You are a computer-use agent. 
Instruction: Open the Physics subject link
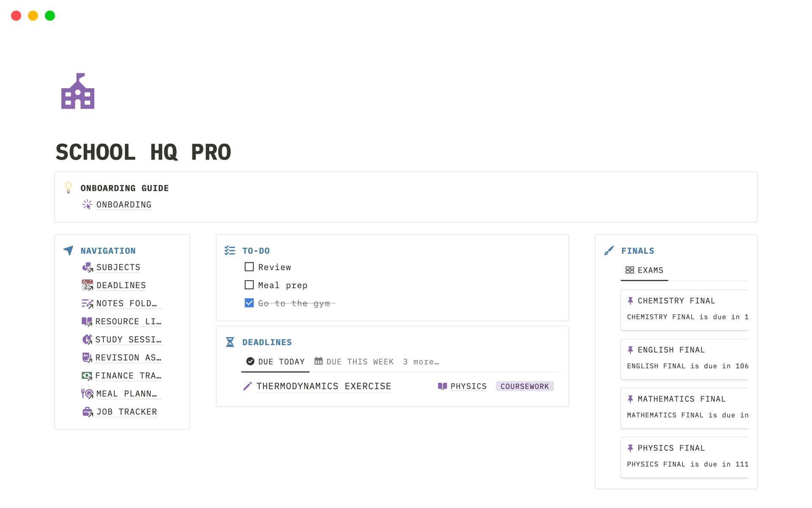(x=468, y=386)
